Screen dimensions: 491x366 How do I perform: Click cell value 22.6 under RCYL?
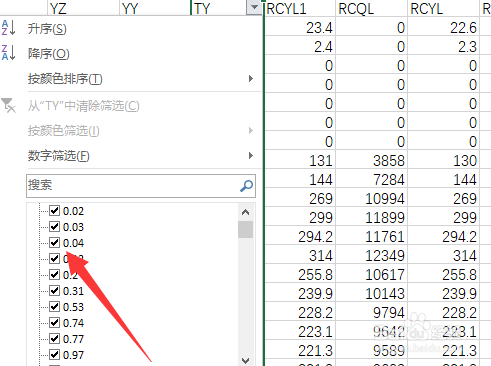[444, 27]
